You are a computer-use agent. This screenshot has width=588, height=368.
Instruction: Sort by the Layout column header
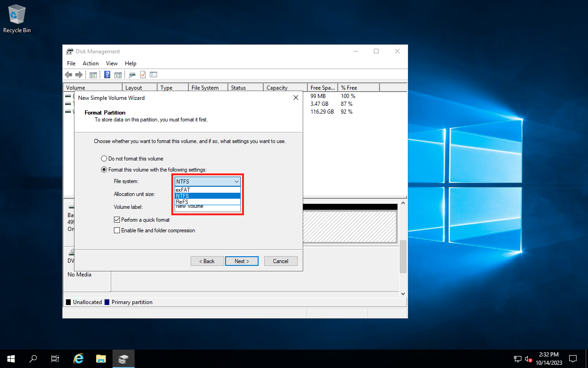[x=140, y=87]
